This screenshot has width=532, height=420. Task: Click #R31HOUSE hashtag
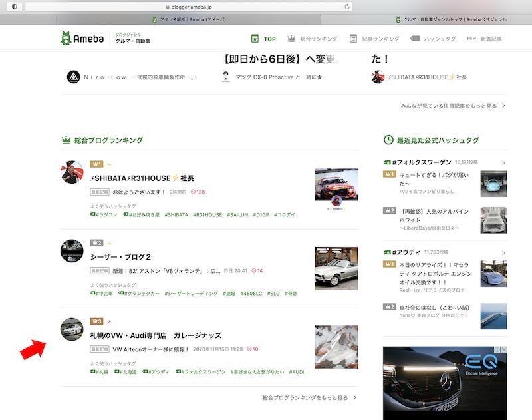click(x=207, y=214)
